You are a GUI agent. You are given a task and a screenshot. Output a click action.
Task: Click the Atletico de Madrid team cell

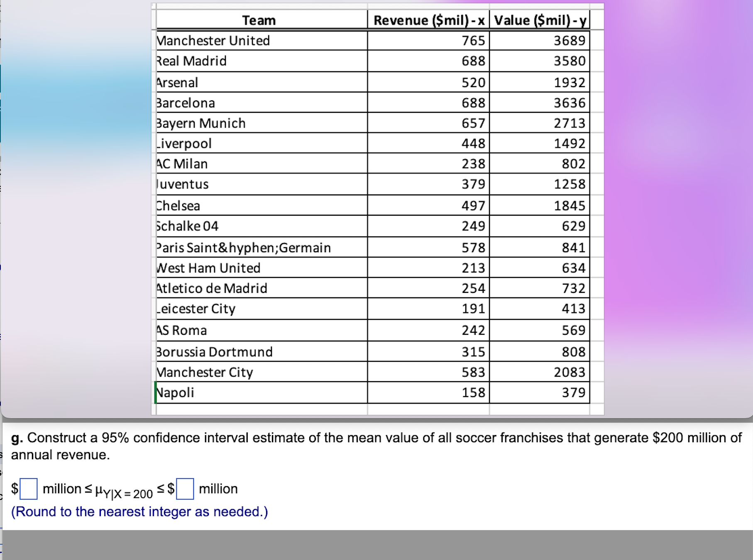click(262, 288)
